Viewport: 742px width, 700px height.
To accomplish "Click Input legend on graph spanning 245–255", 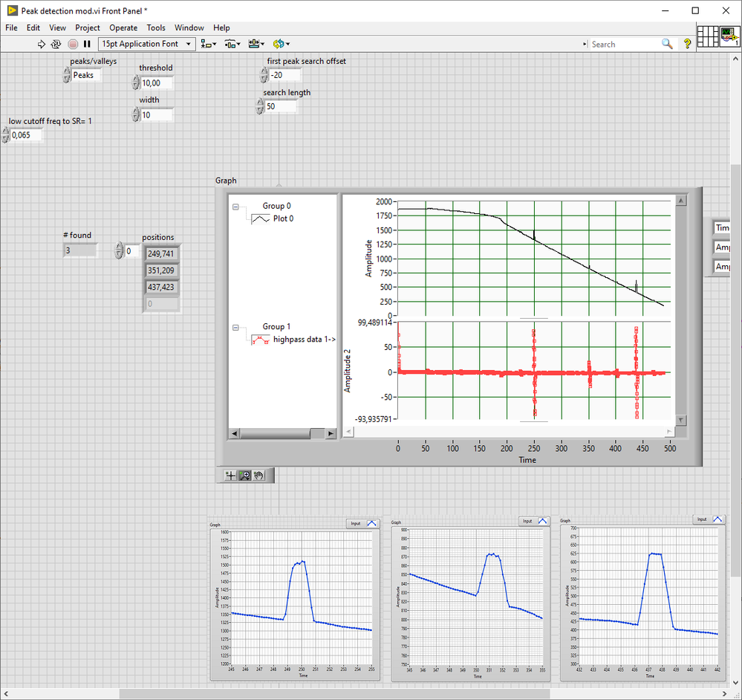I will (x=362, y=523).
